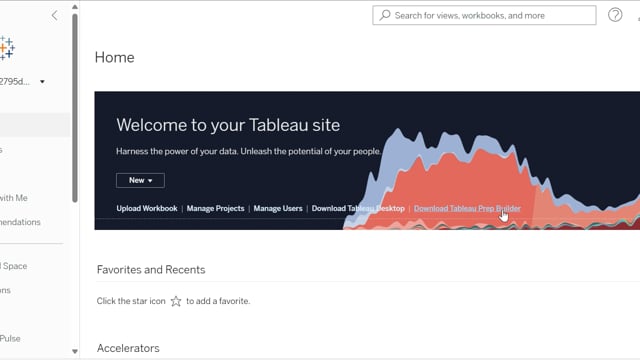Screen dimensions: 640x360
Task: Click the Tableau logo icon
Action: pyautogui.click(x=7, y=48)
